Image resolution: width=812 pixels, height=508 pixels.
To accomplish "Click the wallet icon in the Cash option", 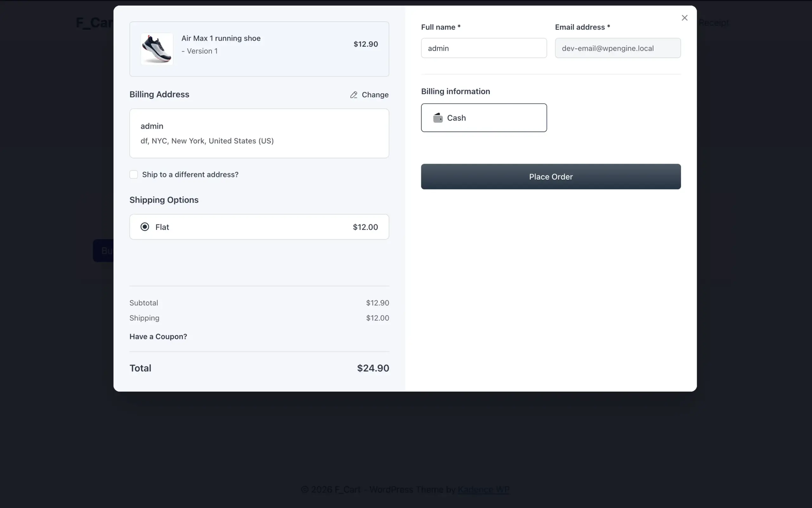I will [437, 118].
